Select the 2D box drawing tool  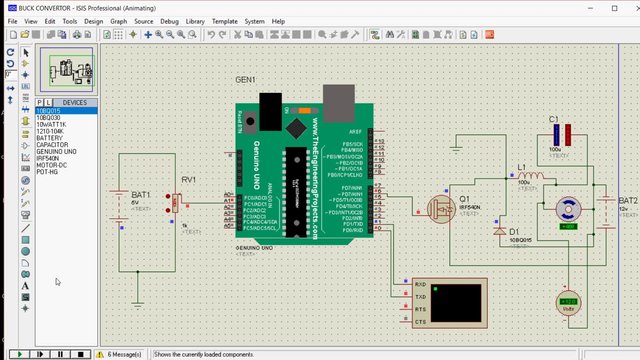(x=25, y=240)
